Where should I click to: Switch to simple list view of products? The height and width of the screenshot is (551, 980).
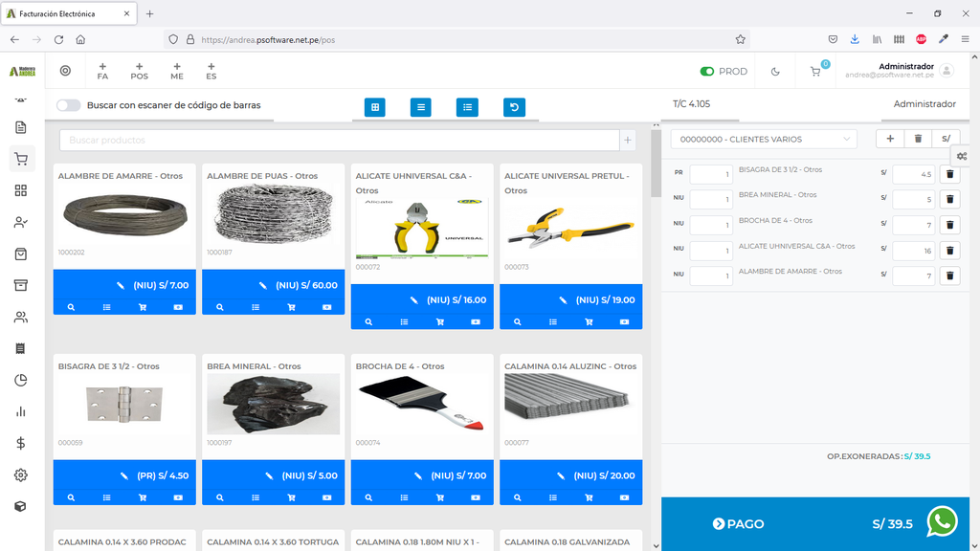pyautogui.click(x=421, y=107)
